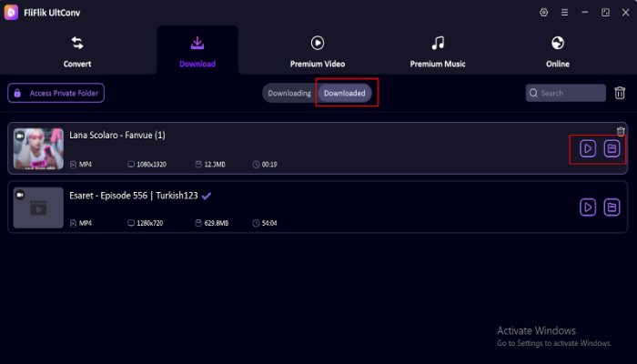The height and width of the screenshot is (364, 637).
Task: Open folder for Esaret - Episode 556 file
Action: pos(612,207)
